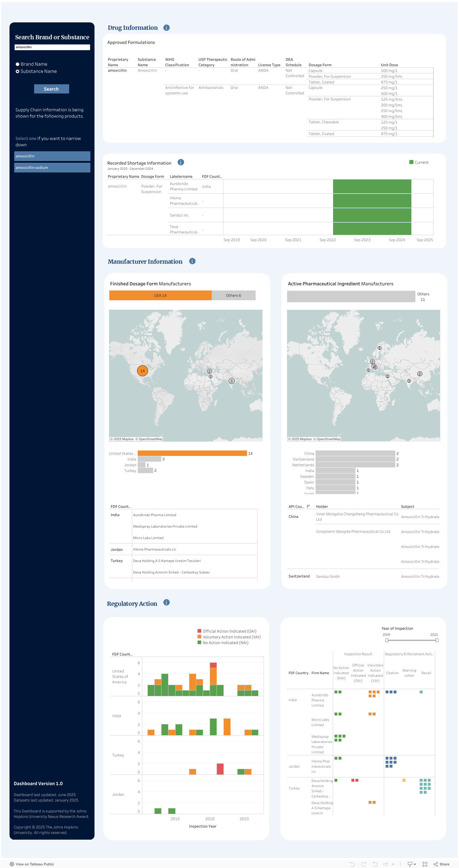Click the Tableau logo icon at bottom left
Image resolution: width=459 pixels, height=868 pixels.
pyautogui.click(x=12, y=864)
